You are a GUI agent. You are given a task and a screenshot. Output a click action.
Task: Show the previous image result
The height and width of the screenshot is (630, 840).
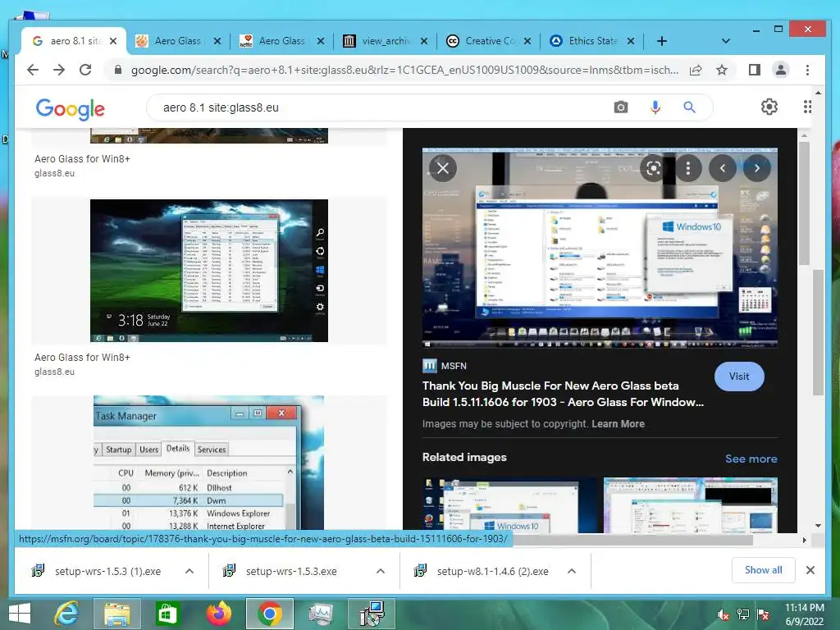tap(723, 168)
